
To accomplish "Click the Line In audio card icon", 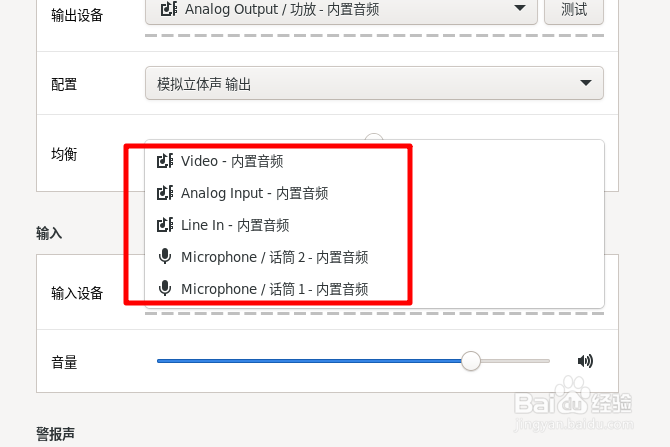I will 165,224.
